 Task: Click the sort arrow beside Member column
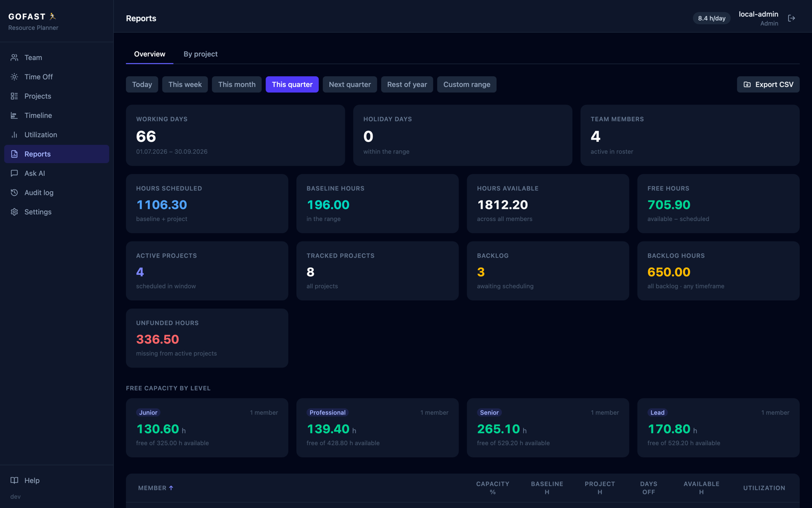(x=171, y=488)
